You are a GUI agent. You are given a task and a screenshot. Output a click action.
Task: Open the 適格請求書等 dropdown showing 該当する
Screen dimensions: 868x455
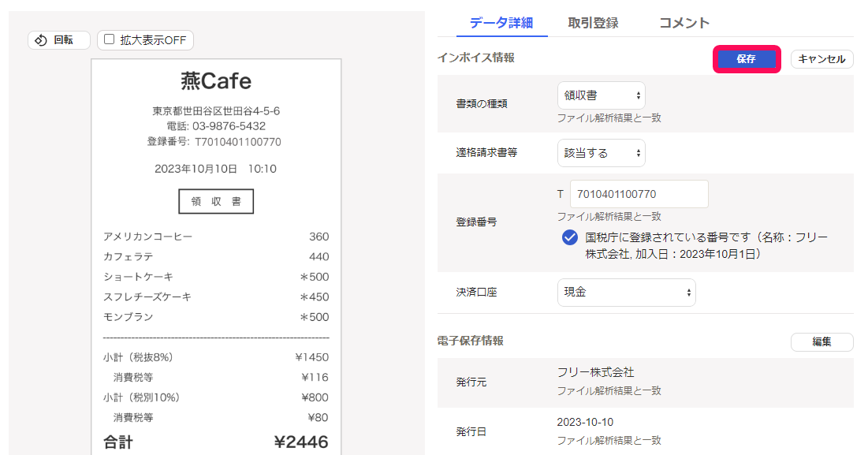click(602, 153)
